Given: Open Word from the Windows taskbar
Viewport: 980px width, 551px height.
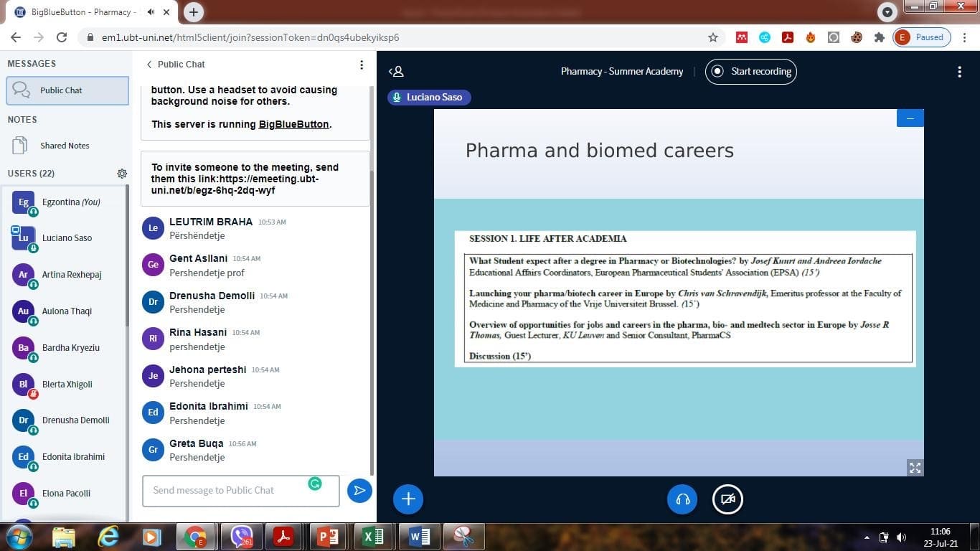Looking at the screenshot, I should (x=420, y=537).
